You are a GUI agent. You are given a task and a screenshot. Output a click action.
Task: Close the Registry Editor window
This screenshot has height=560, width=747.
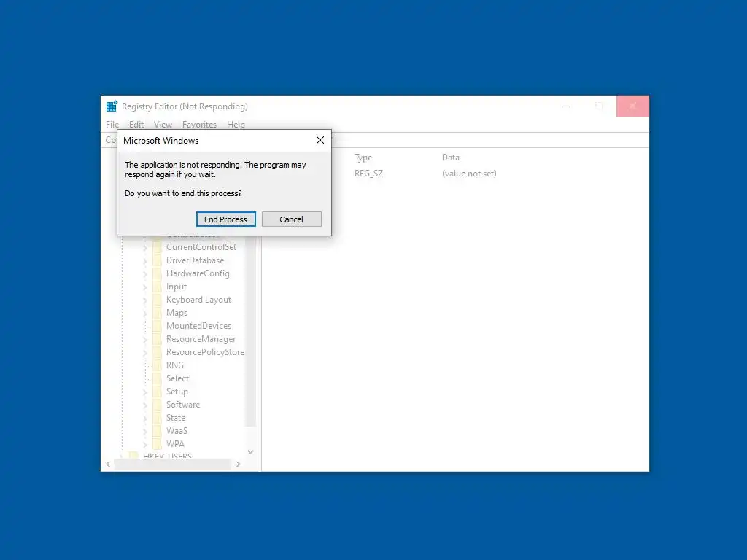click(632, 106)
